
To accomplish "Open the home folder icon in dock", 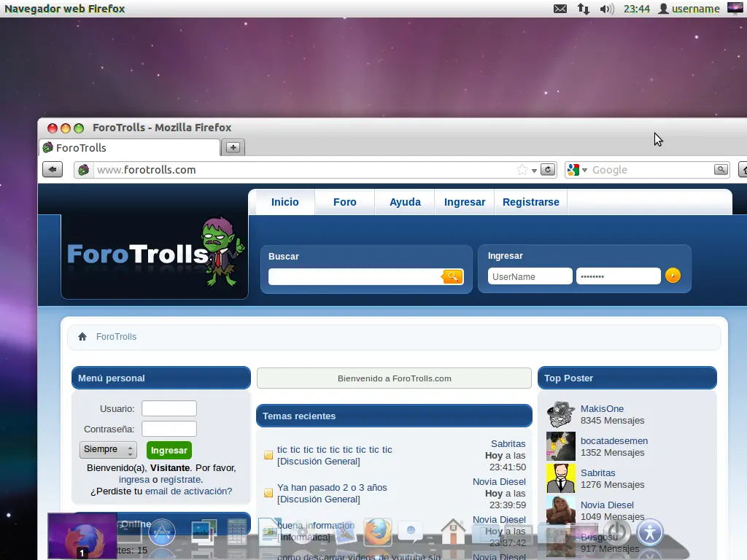I will pos(453,532).
